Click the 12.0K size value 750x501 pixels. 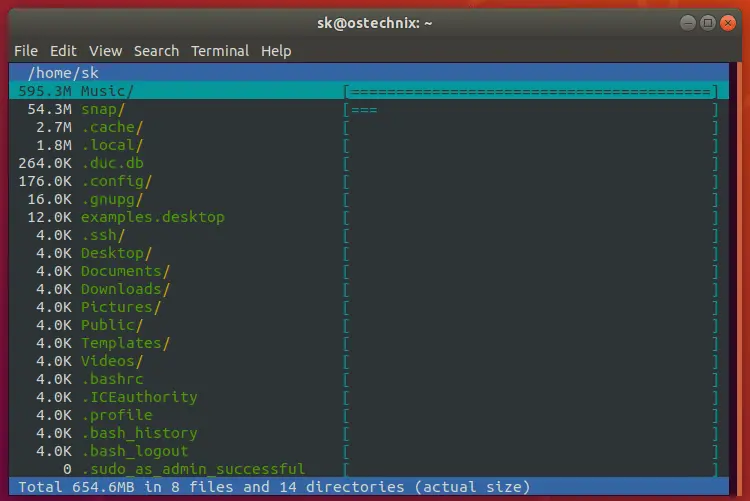click(49, 217)
